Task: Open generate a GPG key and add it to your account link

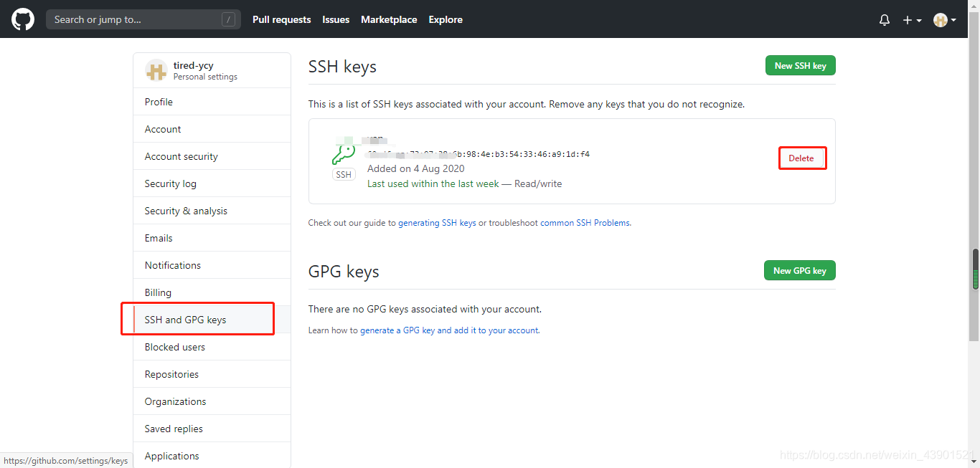Action: 449,330
